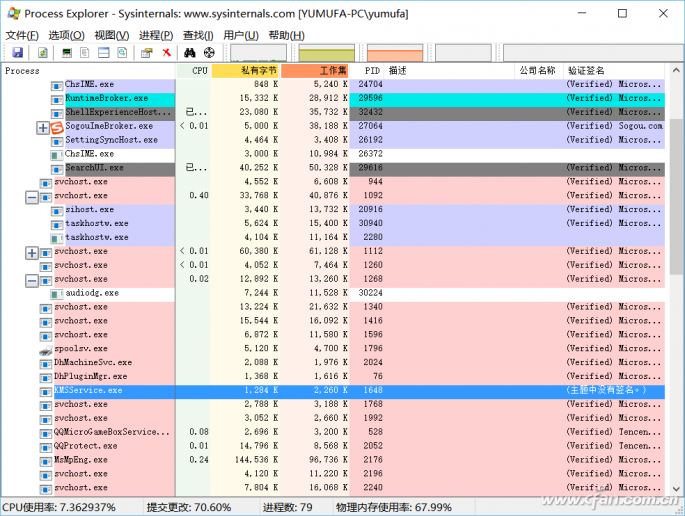The height and width of the screenshot is (516, 685).
Task: Click the vertical scrollbar thumb
Action: 676,197
